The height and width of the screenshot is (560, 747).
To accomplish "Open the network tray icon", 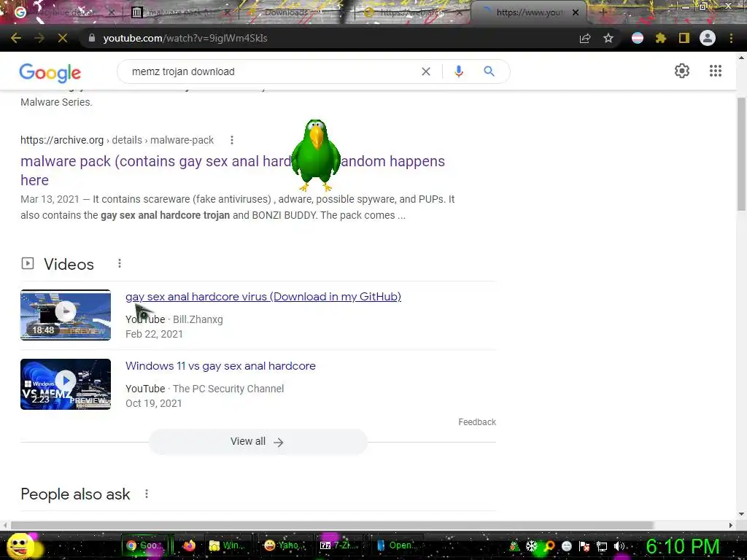I will pyautogui.click(x=602, y=546).
